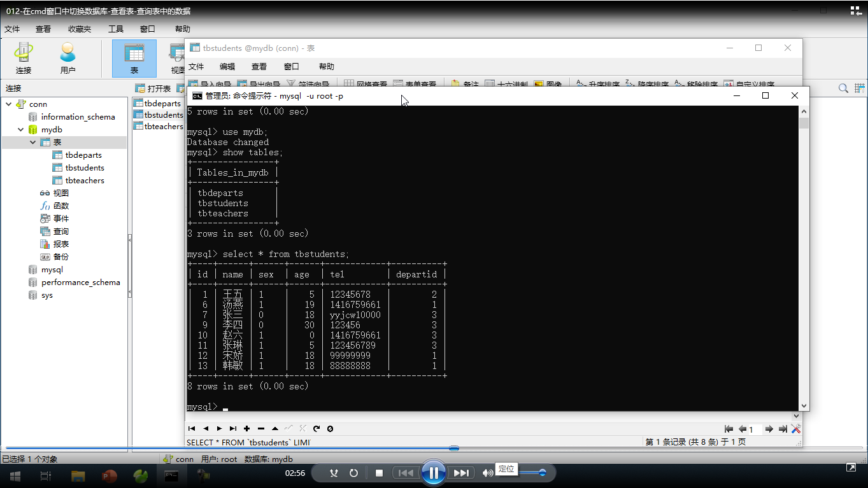This screenshot has width=868, height=488.
Task: Collapse the 表 tables tree node
Action: click(x=33, y=143)
